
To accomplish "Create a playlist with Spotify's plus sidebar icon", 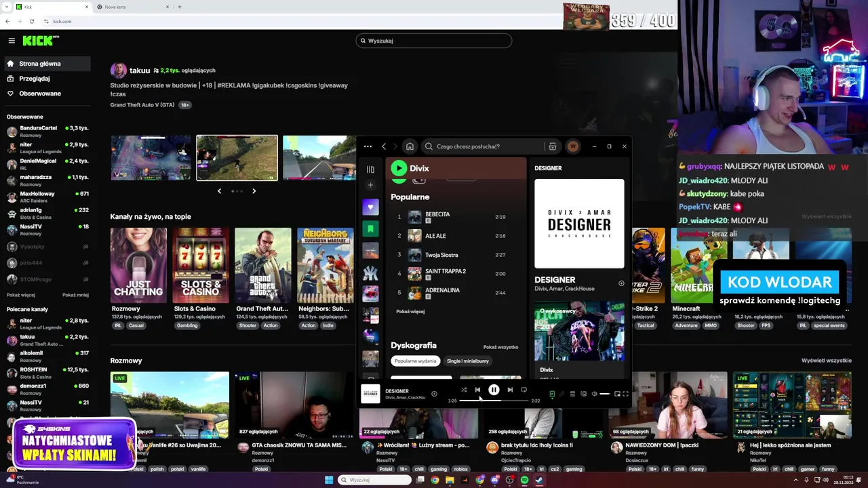I will click(370, 185).
